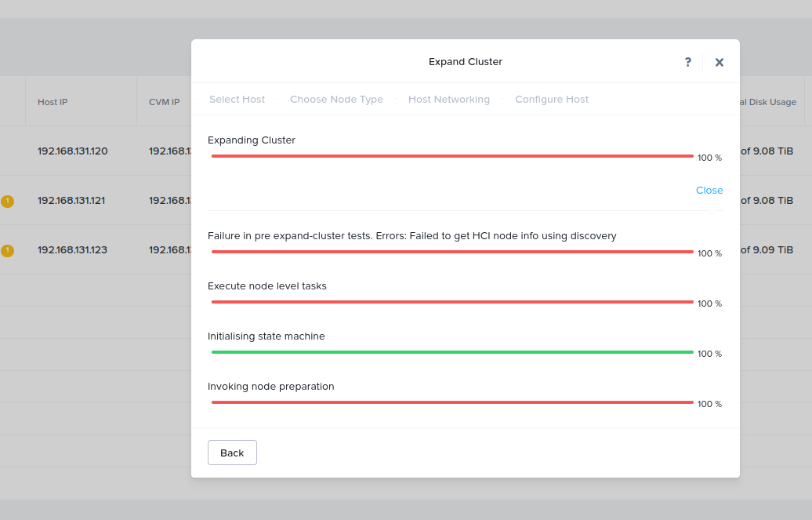Open the help question mark icon
The image size is (812, 520).
[x=687, y=62]
